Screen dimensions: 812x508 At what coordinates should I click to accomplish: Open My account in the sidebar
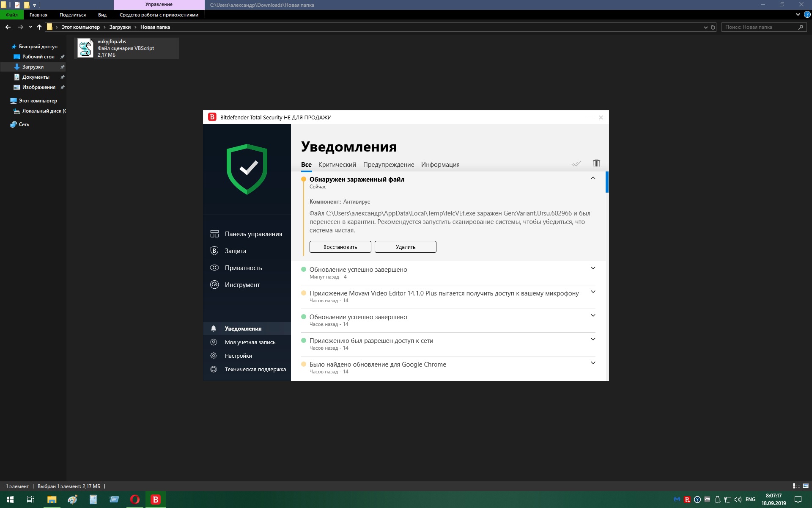pos(250,342)
